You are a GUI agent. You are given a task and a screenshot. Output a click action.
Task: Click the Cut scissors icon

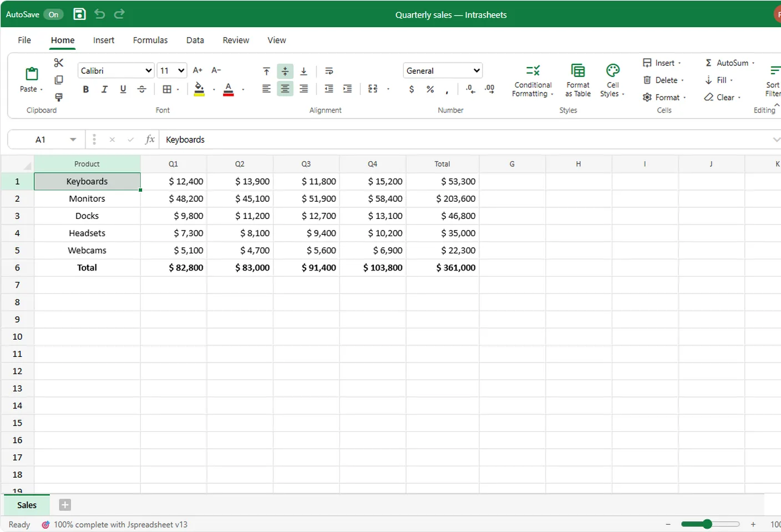pos(59,63)
